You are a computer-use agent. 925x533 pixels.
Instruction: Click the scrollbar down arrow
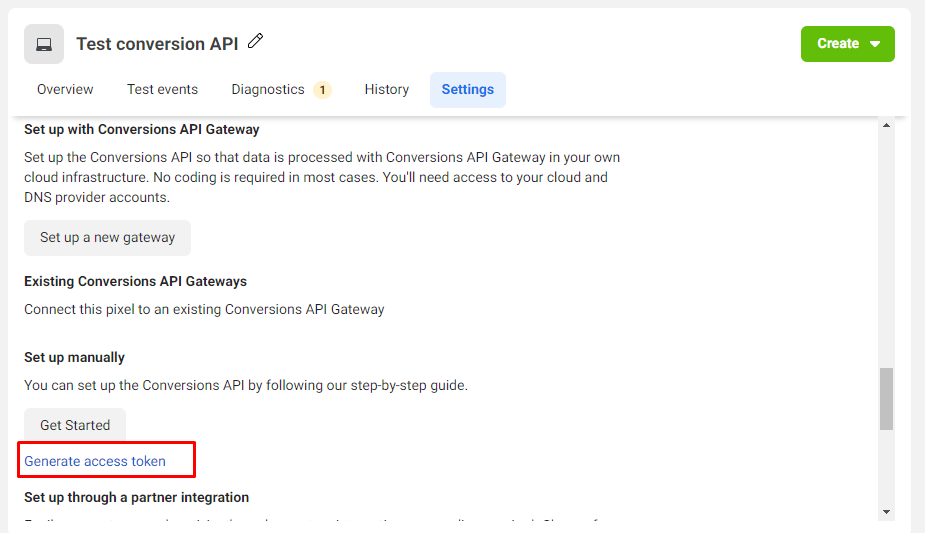pos(886,511)
